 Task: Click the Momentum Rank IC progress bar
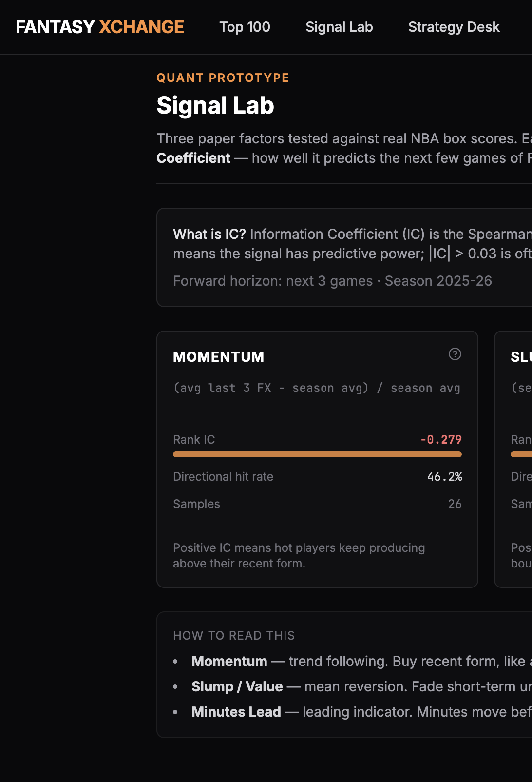pyautogui.click(x=317, y=454)
